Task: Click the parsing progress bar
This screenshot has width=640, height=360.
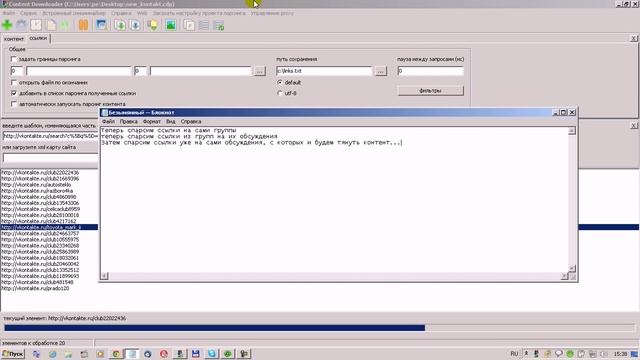Action: point(320,328)
